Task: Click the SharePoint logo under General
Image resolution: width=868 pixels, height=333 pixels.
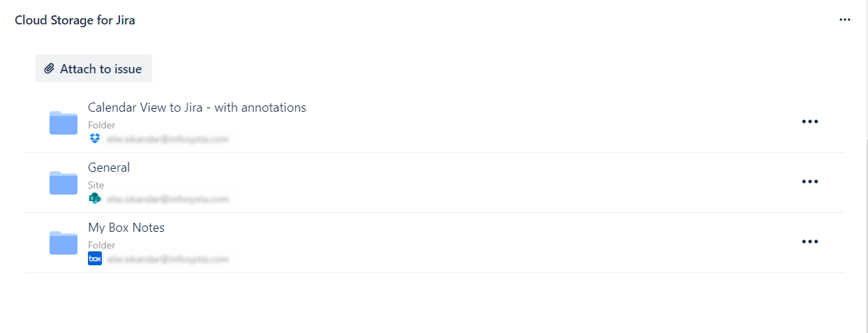Action: [95, 199]
